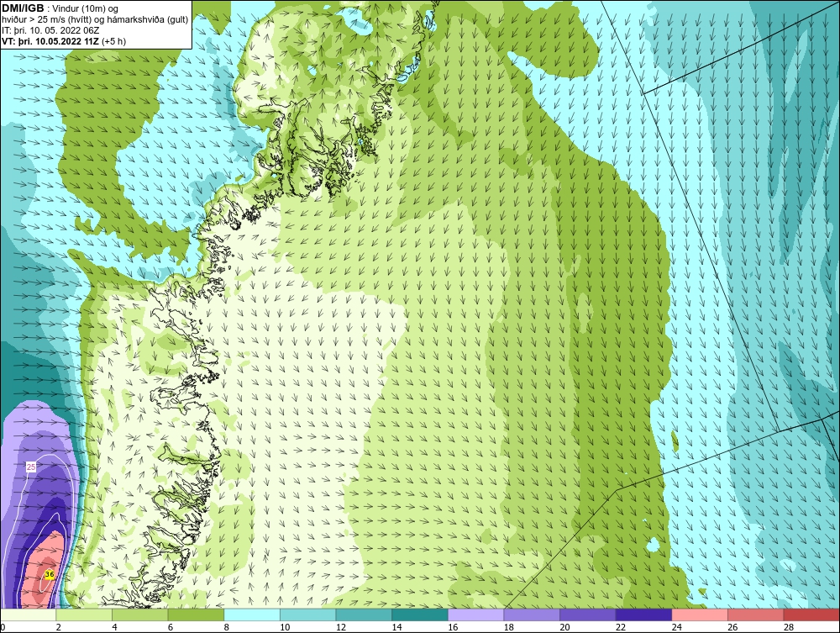The image size is (840, 633).
Task: Click the legend scale number 8
Action: (227, 627)
